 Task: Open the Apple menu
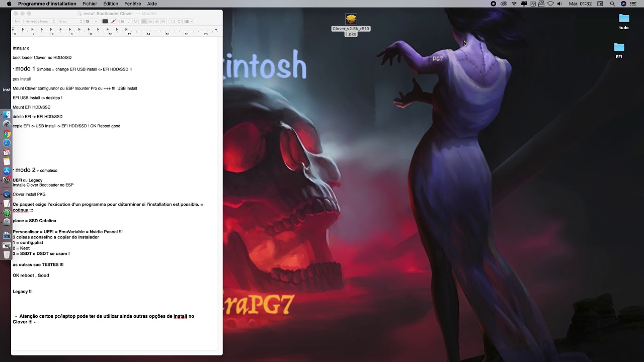9,4
